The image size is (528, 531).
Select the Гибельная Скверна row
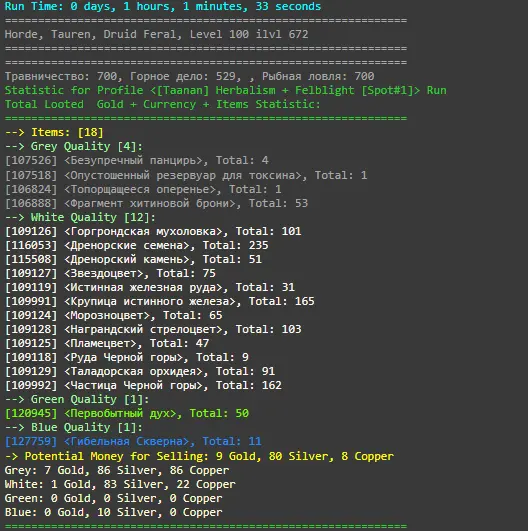coord(133,441)
